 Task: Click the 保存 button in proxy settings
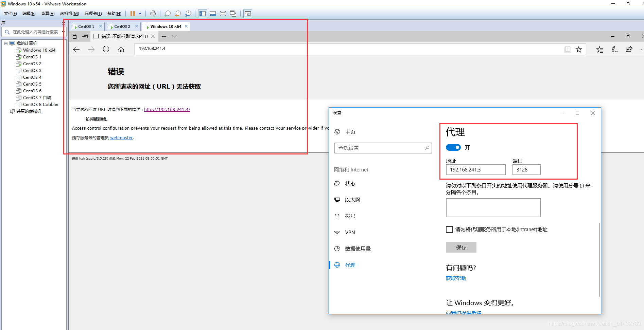pos(461,247)
